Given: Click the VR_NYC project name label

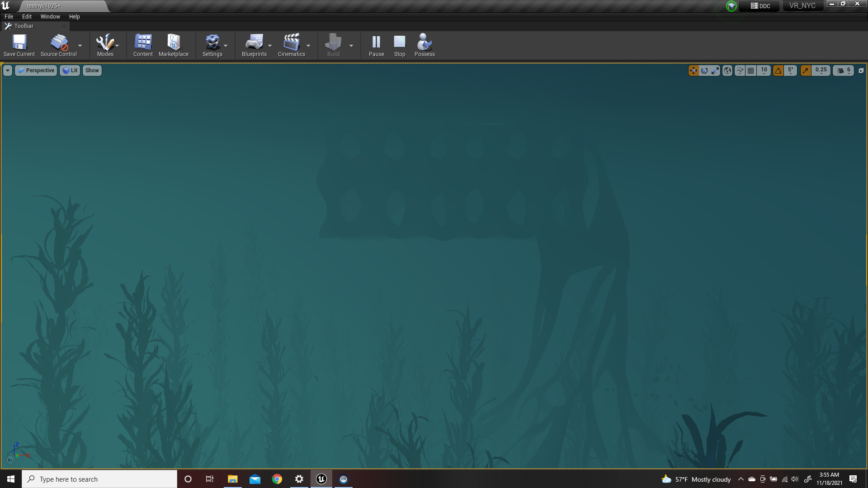Looking at the screenshot, I should 802,6.
